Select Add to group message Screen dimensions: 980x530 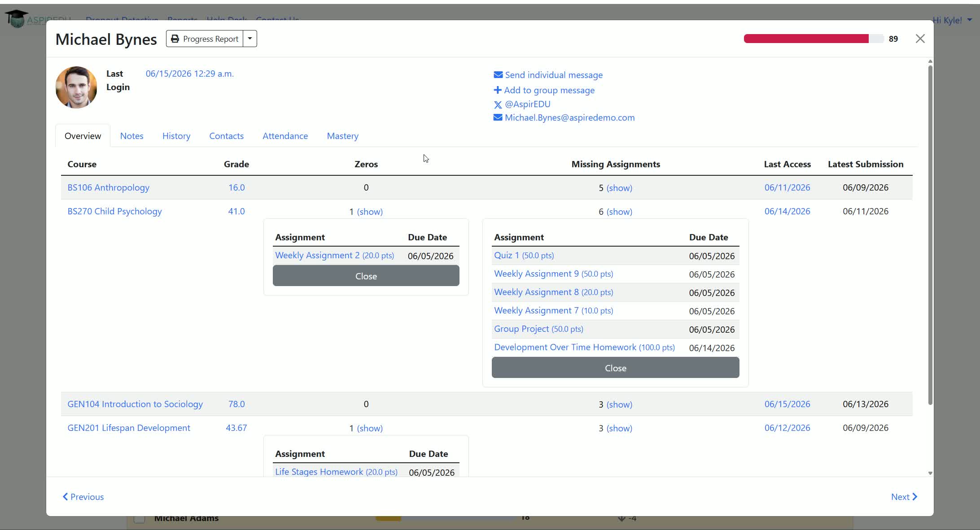(549, 90)
